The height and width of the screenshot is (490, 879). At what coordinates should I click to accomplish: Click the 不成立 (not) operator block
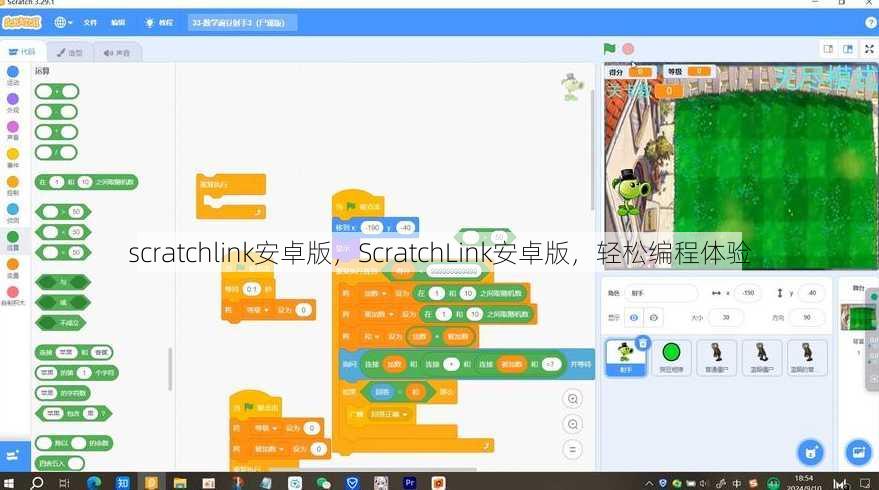point(61,323)
